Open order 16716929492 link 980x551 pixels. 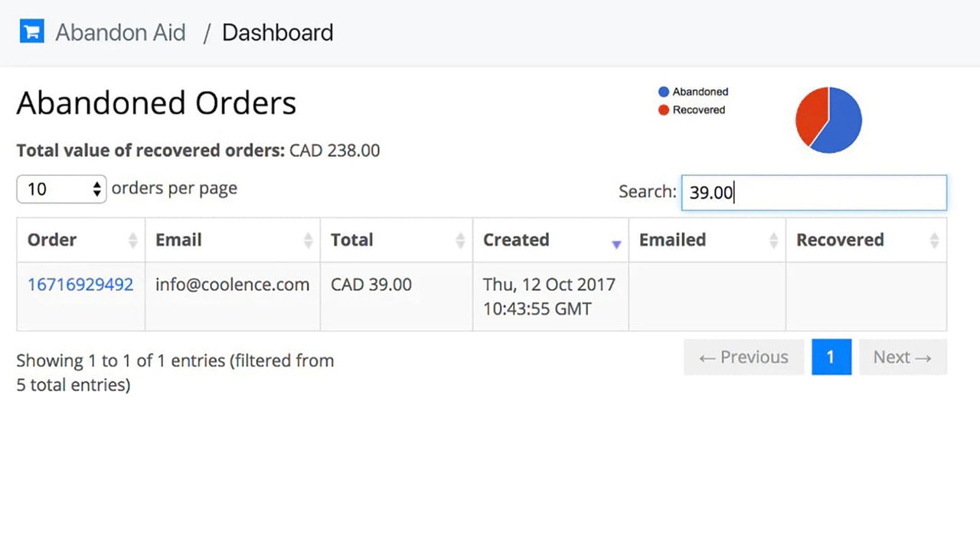coord(80,285)
